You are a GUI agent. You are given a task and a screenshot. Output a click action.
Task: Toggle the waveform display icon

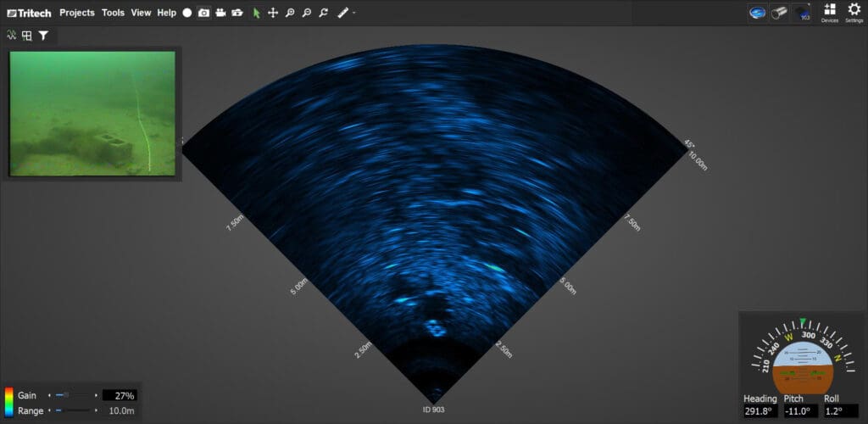[x=12, y=36]
